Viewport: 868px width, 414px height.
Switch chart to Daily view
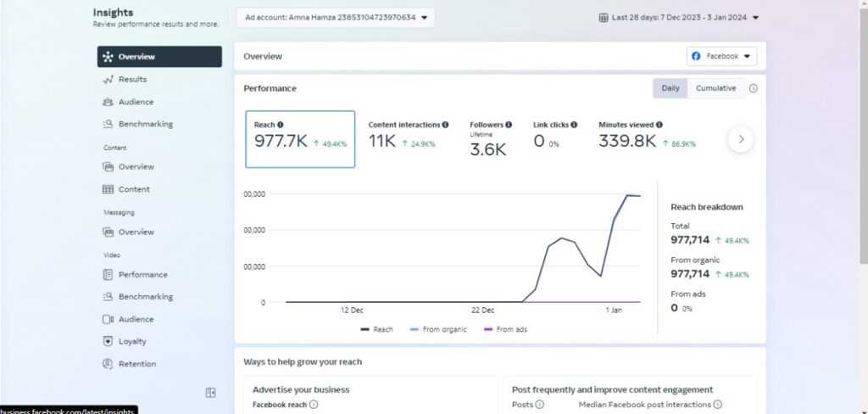(x=670, y=88)
